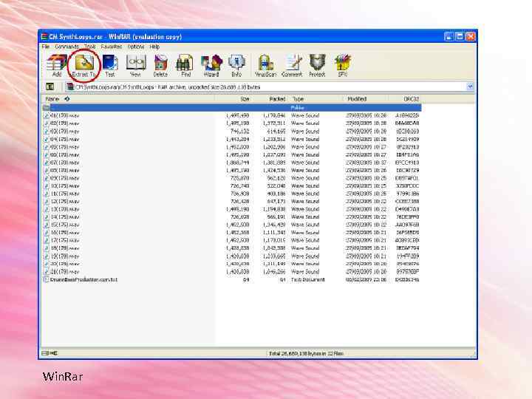
Task: Click the WinRAR title bar books icon
Action: (x=44, y=37)
